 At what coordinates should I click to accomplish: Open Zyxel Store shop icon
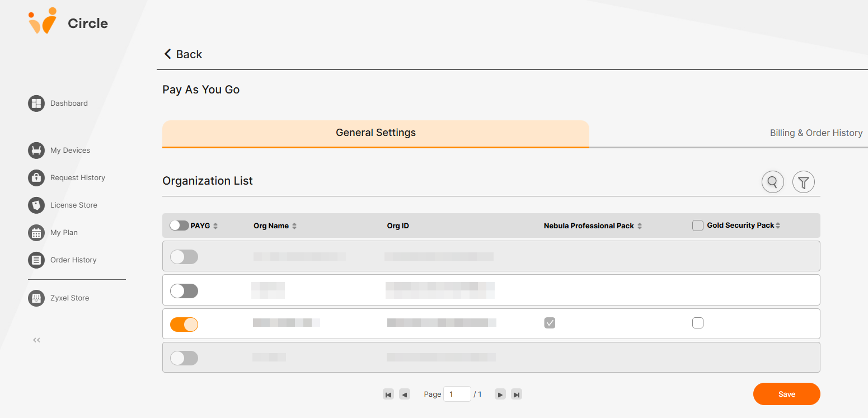click(36, 298)
